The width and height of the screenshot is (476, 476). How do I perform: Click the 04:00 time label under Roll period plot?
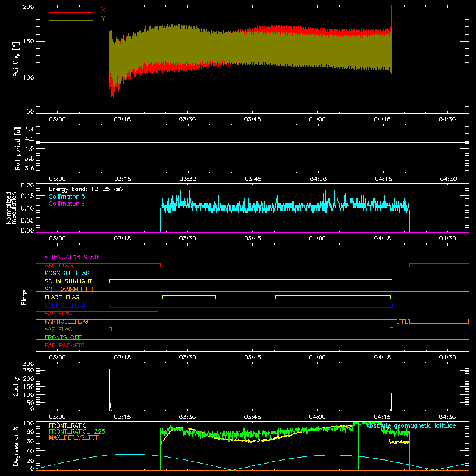tap(318, 179)
